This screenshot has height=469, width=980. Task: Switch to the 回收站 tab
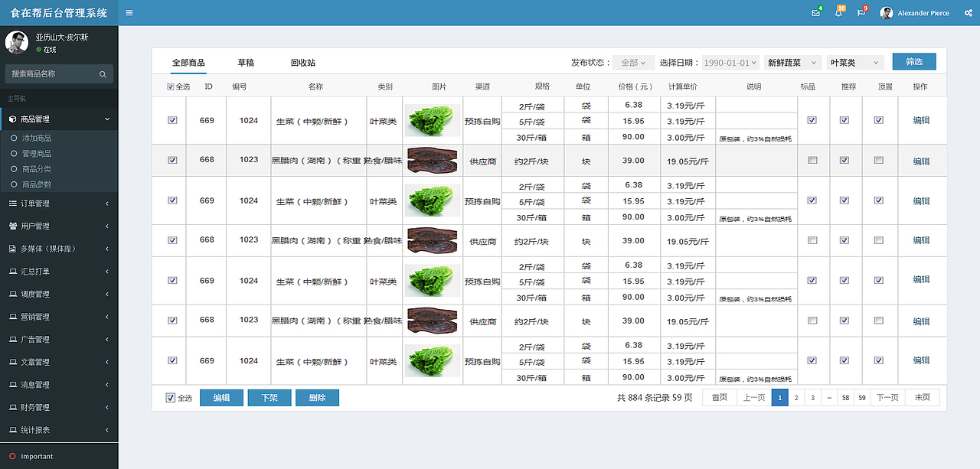[303, 63]
